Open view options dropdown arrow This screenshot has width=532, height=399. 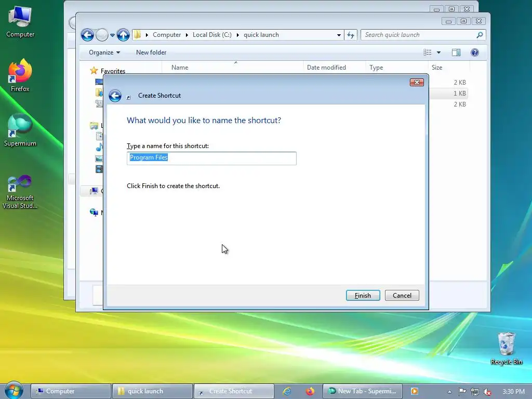tap(438, 52)
